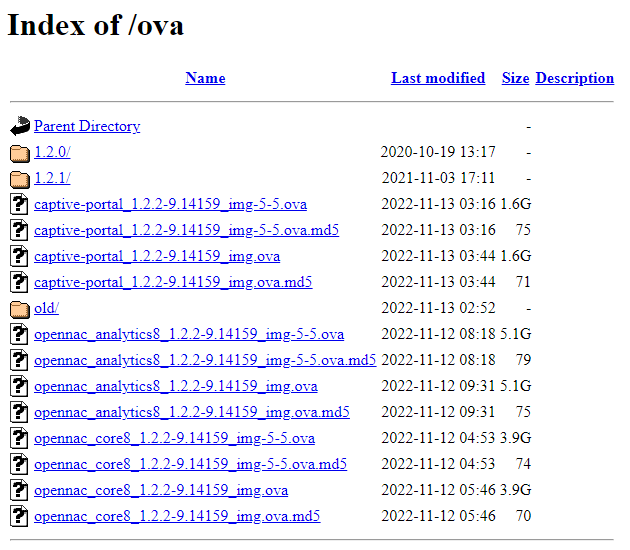Download captive-portal_1.2.2-9.14159_img-5-5.ova
The image size is (630, 550).
point(170,204)
